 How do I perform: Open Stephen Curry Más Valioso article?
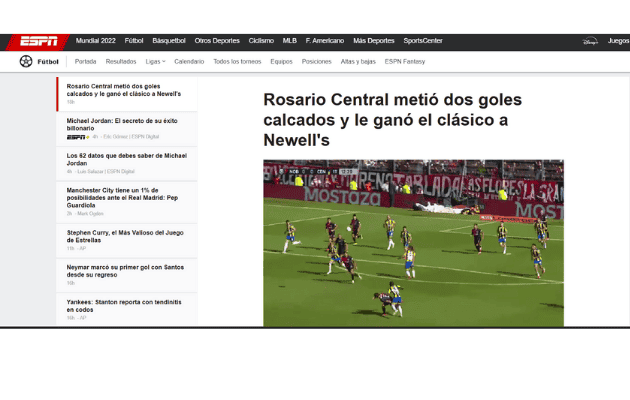pyautogui.click(x=127, y=241)
